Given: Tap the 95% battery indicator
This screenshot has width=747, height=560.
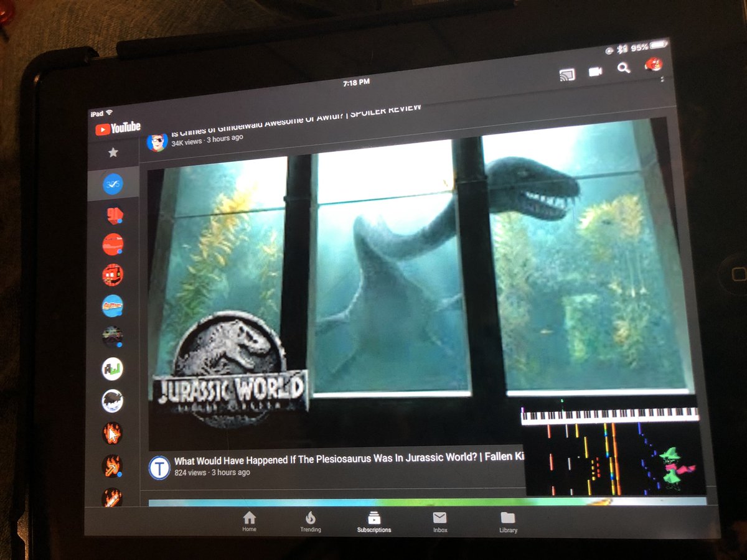Looking at the screenshot, I should tap(649, 46).
